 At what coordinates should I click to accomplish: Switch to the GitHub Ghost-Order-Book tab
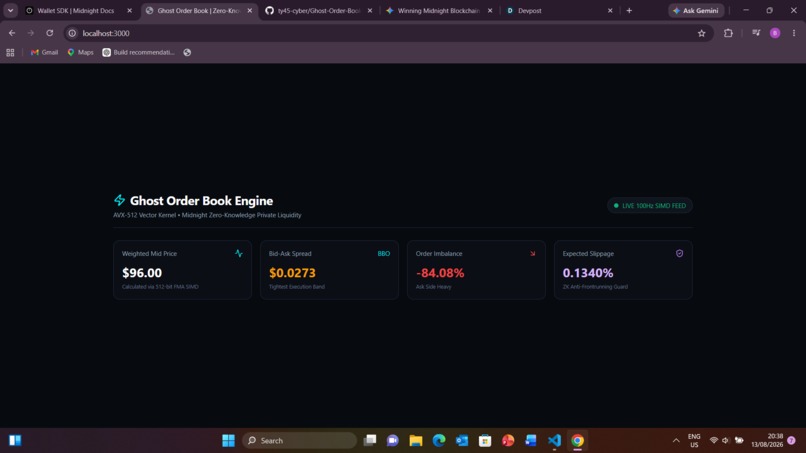[x=319, y=10]
